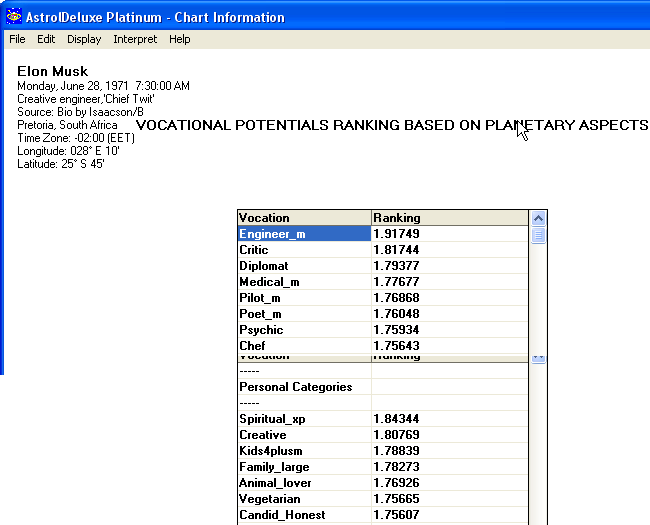Select the Family_large category row

pos(383,467)
